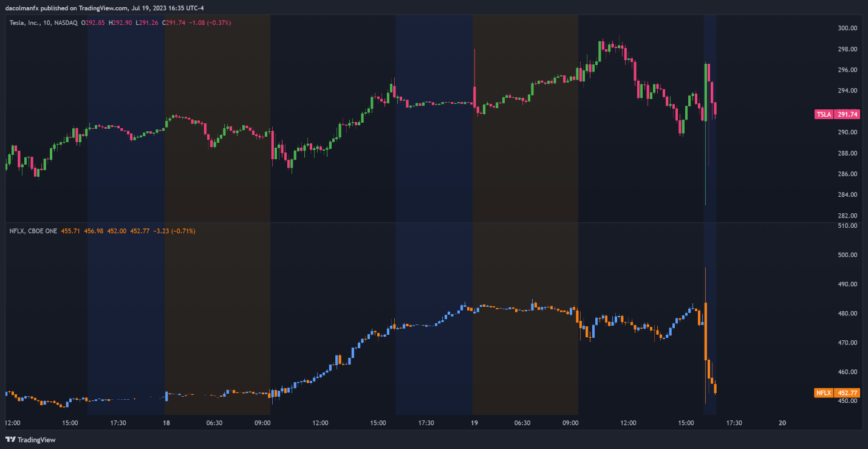Click the 460.00 price axis label
868x449 pixels.
pos(847,372)
